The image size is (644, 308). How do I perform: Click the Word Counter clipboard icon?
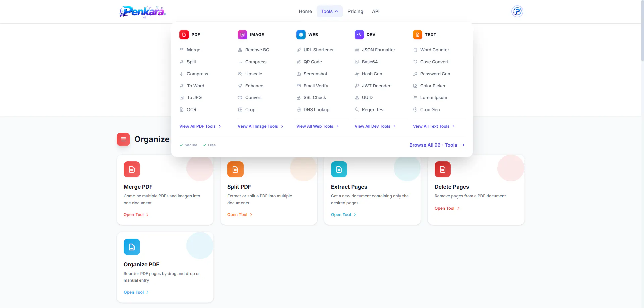415,50
